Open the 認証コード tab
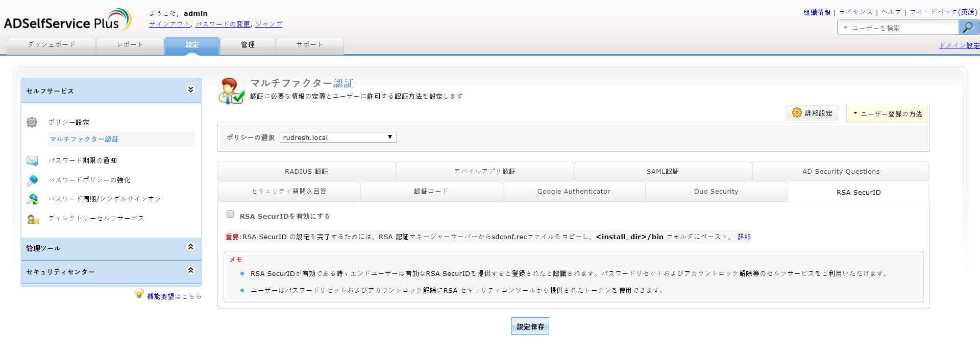The height and width of the screenshot is (349, 980). 431,192
